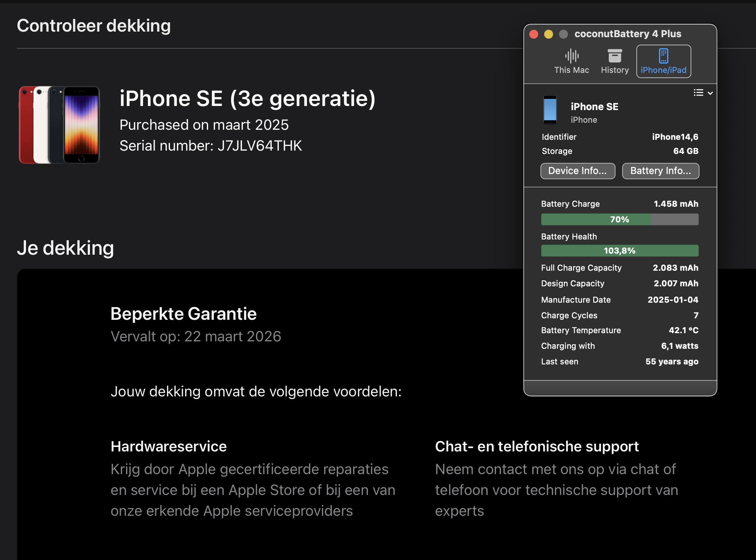Click the iPhone SE (3e generatie) heading
The height and width of the screenshot is (560, 756).
(x=247, y=99)
